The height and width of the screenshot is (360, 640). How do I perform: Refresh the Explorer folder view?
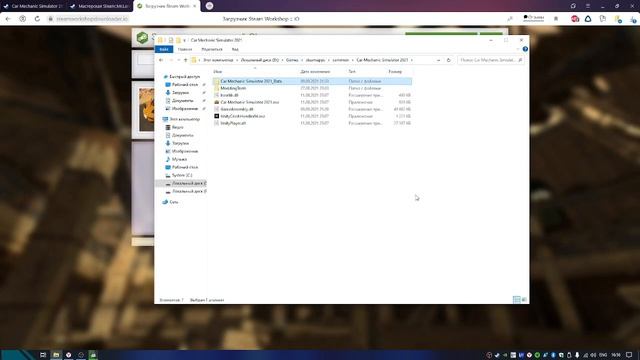pos(449,60)
